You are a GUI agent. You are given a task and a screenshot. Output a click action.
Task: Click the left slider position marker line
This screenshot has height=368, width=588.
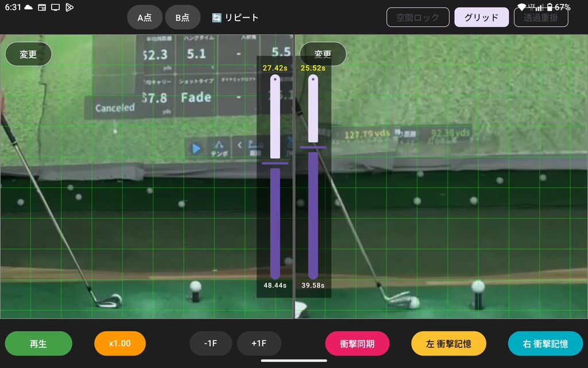pyautogui.click(x=275, y=163)
